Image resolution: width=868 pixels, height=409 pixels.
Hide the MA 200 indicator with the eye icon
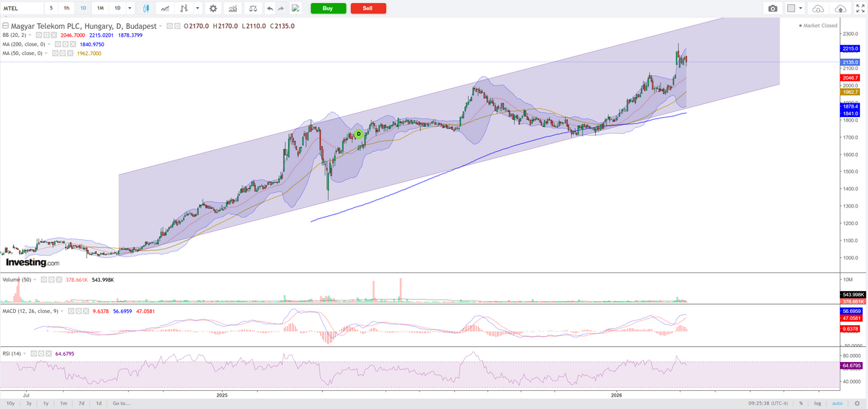coord(58,43)
